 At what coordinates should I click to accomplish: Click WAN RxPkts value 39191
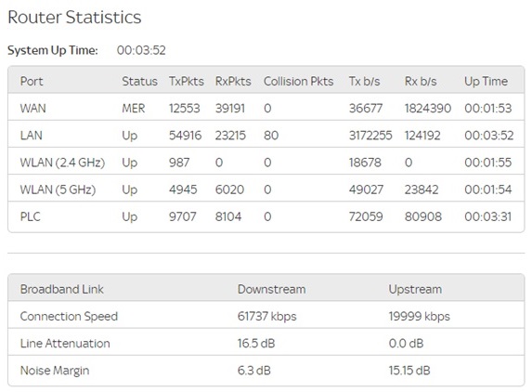[x=230, y=109]
